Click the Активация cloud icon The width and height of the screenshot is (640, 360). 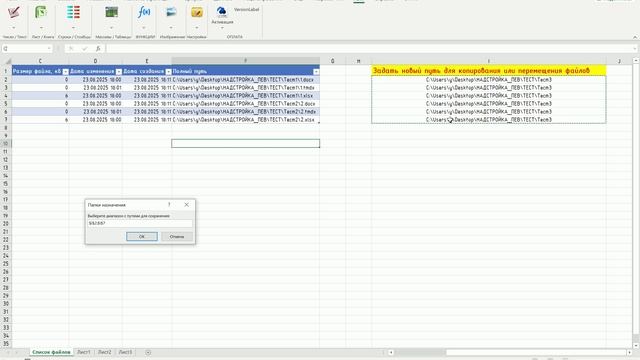[222, 12]
